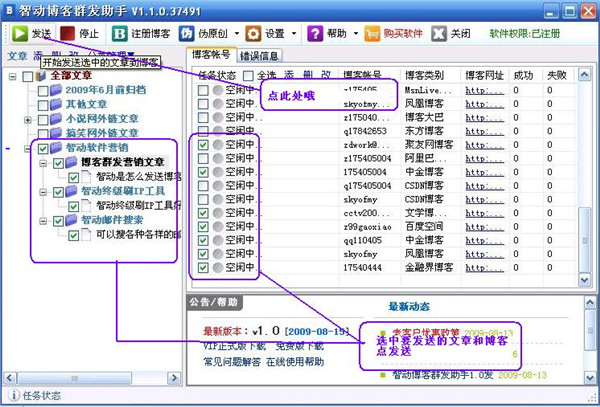Screen dimensions: 600x407
Task: Expand the 小说网外链文章 tree node
Action: pyautogui.click(x=28, y=120)
